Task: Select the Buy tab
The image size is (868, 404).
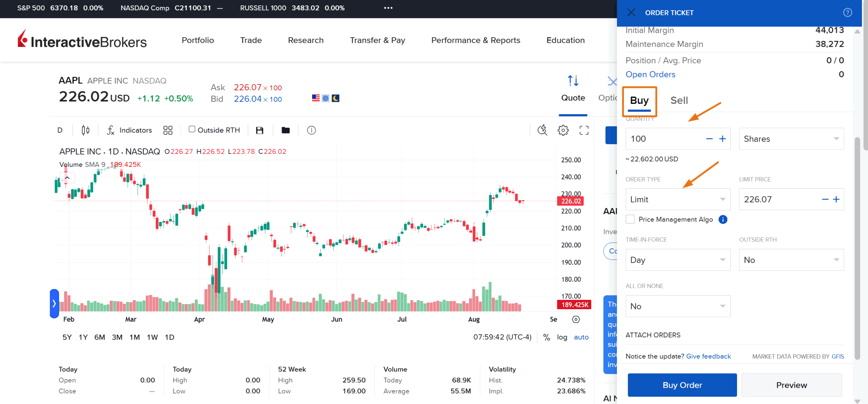Action: [639, 101]
